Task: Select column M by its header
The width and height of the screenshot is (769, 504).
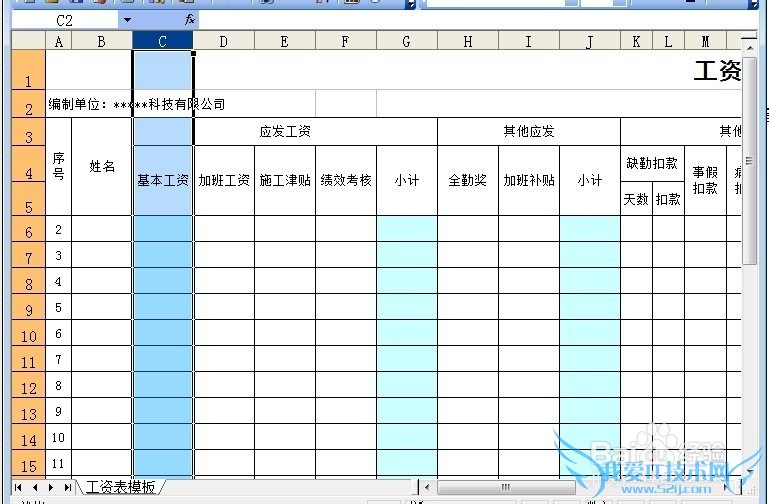Action: (705, 42)
